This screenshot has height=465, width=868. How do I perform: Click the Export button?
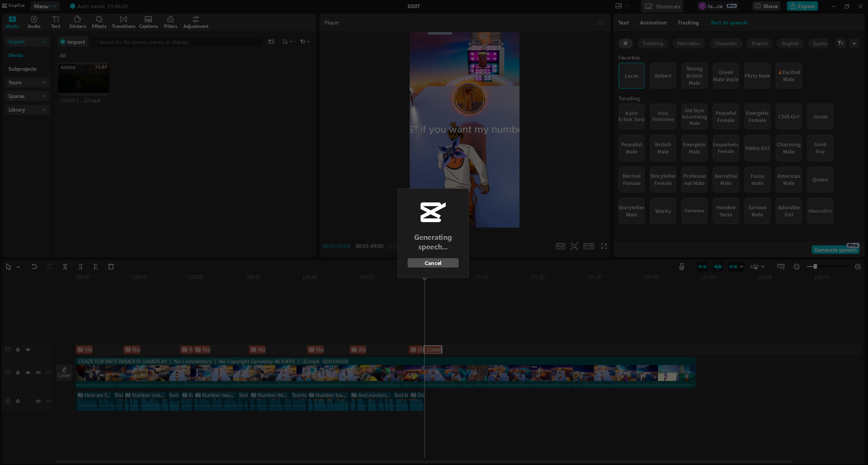click(x=802, y=6)
